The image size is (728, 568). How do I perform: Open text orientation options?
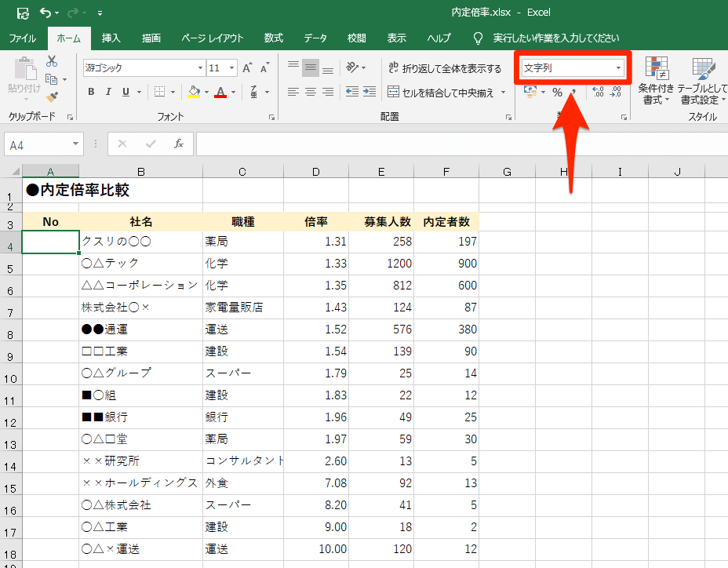[355, 67]
